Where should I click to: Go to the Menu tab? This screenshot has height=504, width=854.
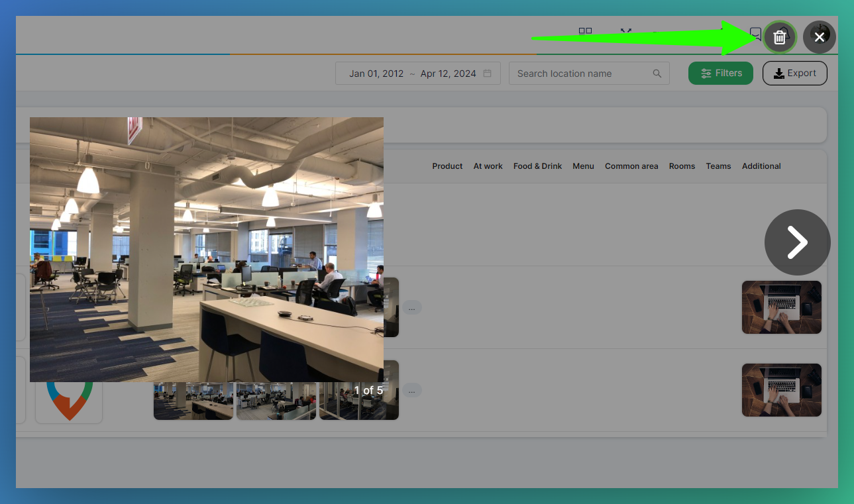[x=583, y=166]
